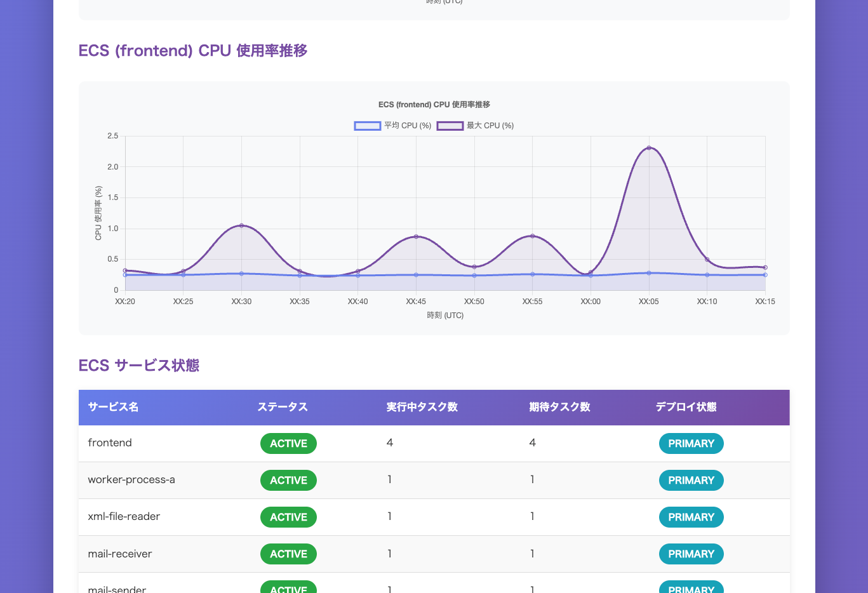Click the PRIMARY badge for mail-sender
868x593 pixels.
coord(691,589)
